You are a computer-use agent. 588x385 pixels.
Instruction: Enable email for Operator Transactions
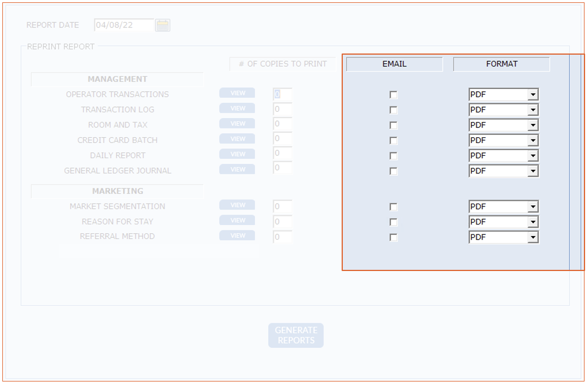pos(393,95)
